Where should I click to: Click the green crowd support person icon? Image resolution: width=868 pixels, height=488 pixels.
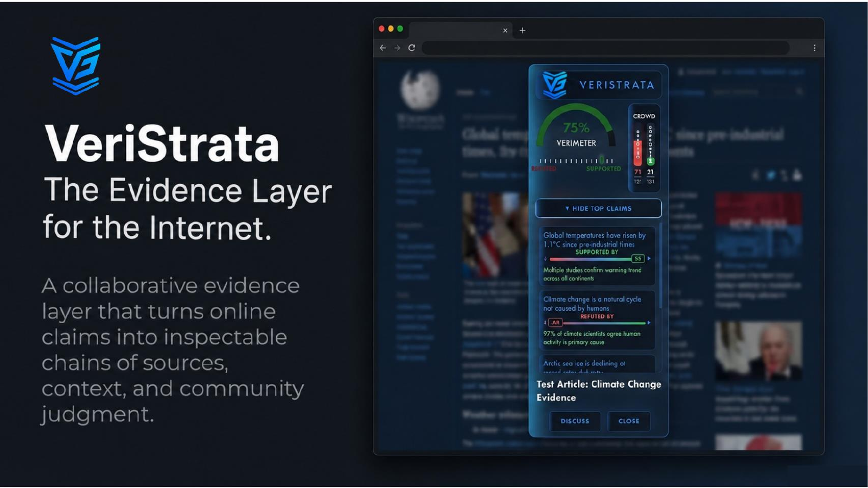(x=650, y=161)
